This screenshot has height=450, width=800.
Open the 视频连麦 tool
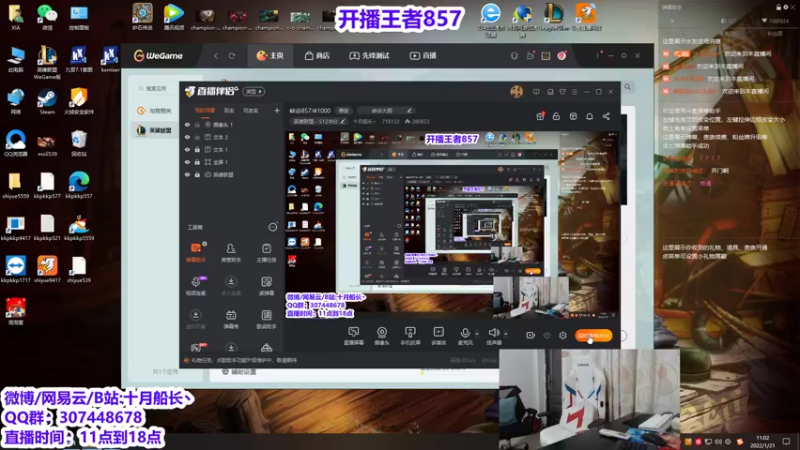coord(196,286)
